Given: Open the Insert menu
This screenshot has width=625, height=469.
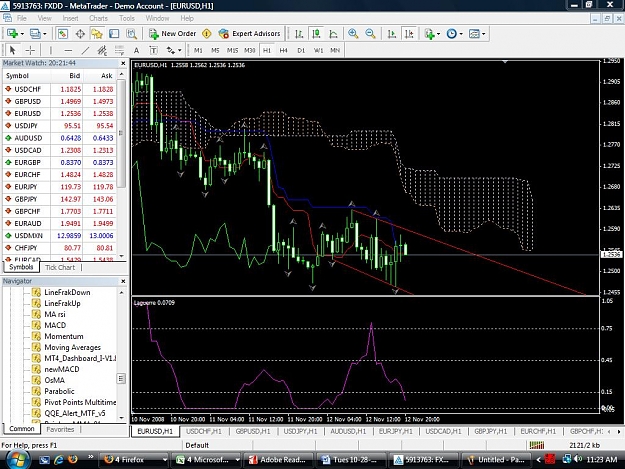Looking at the screenshot, I should (x=70, y=18).
